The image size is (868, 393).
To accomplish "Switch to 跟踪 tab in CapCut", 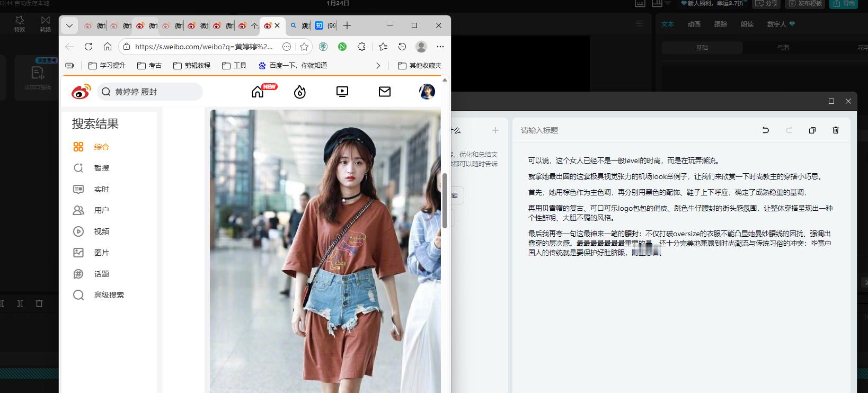I will (x=721, y=24).
